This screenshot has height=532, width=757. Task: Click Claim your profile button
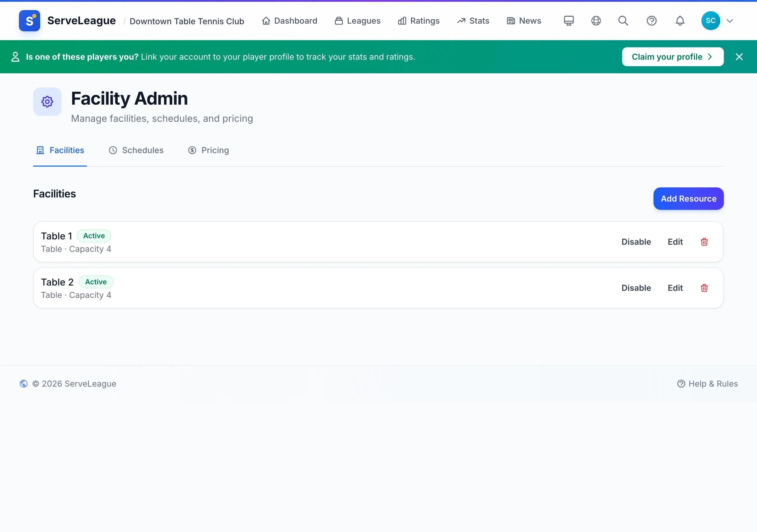[x=673, y=57]
